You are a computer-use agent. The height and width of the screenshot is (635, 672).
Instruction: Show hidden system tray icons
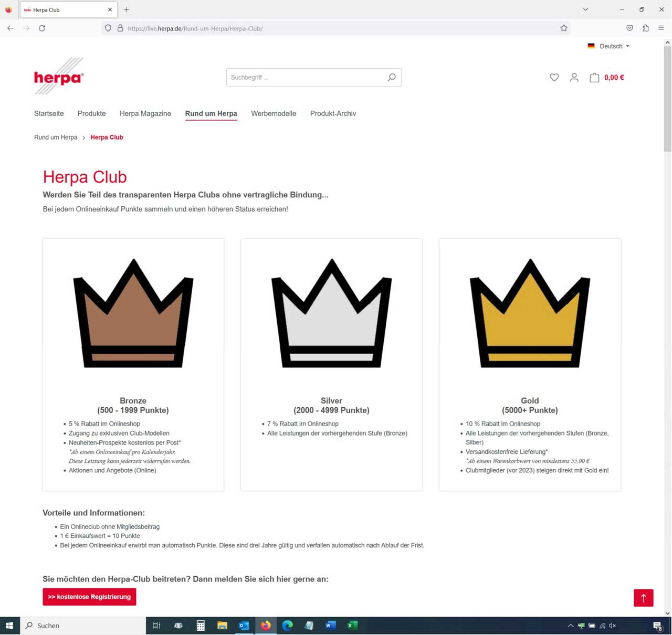coord(570,626)
